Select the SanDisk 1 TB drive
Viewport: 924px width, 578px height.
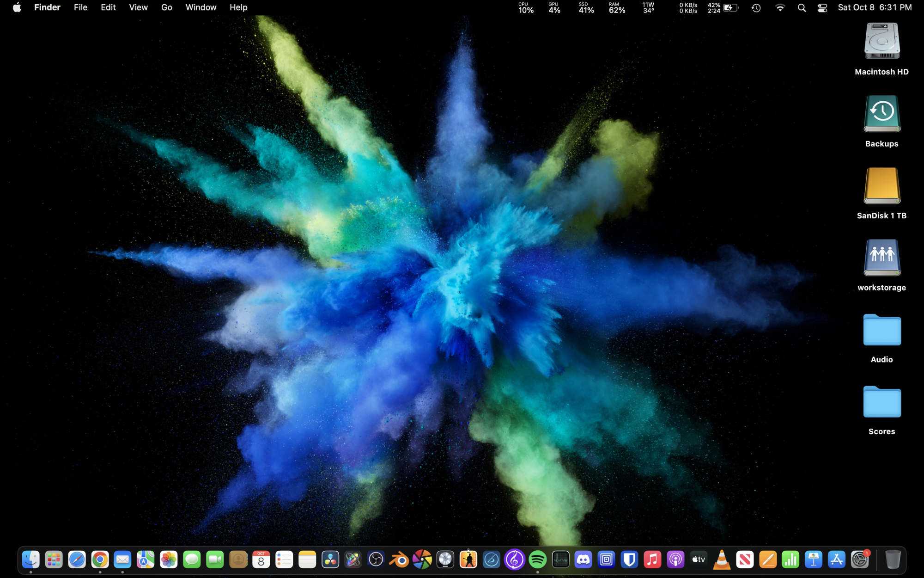[x=881, y=187]
